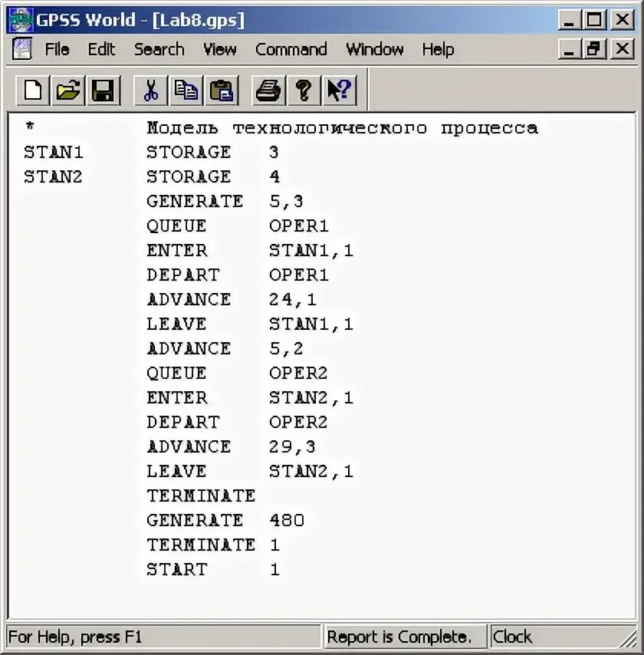Cut selection using the scissors icon
Viewport: 644px width, 655px height.
pos(151,91)
